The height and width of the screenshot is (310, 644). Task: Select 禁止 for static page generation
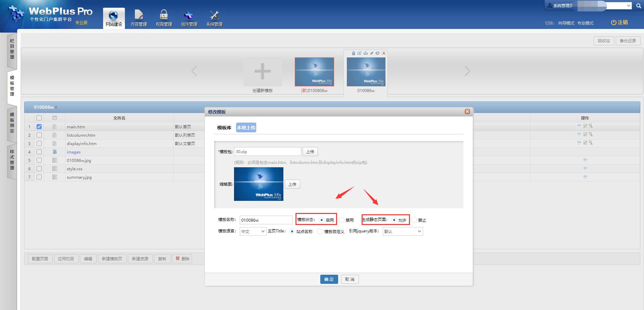point(414,220)
